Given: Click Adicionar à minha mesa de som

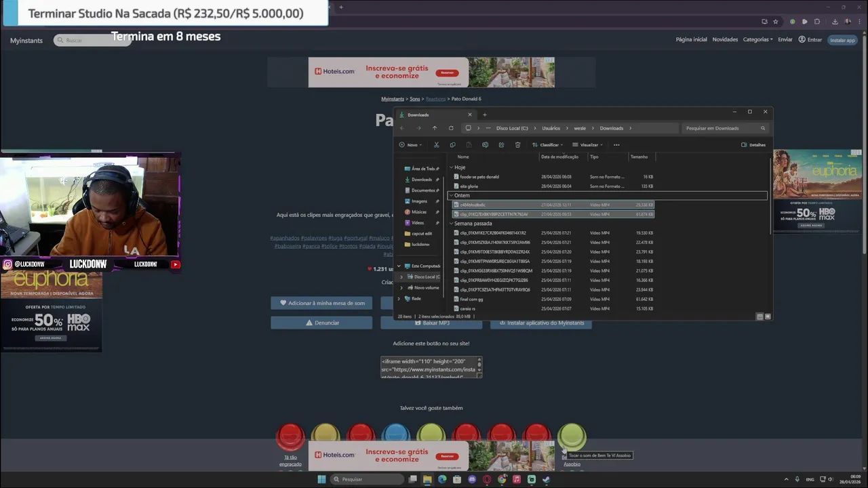Looking at the screenshot, I should point(322,303).
